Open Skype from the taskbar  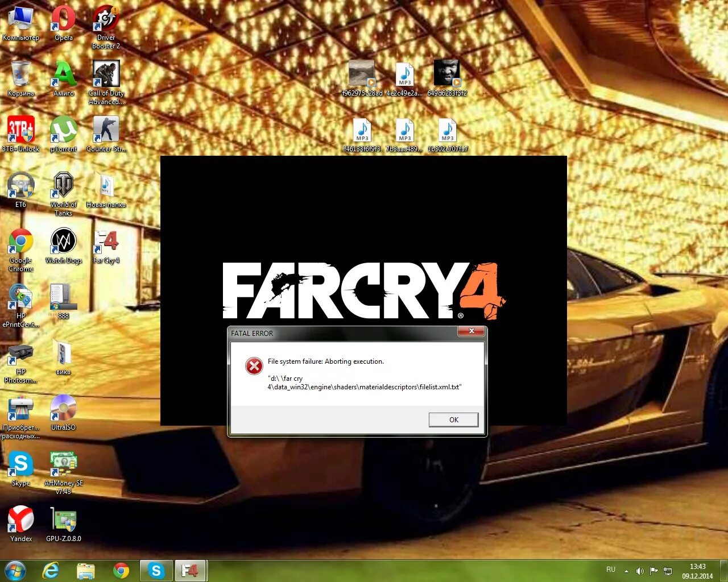[x=155, y=571]
